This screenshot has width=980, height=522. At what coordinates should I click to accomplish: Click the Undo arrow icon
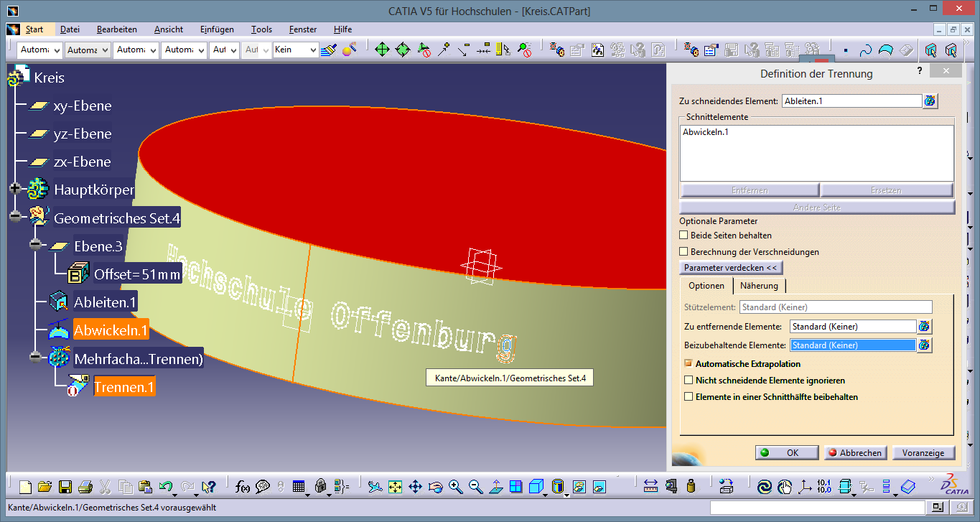click(x=166, y=487)
